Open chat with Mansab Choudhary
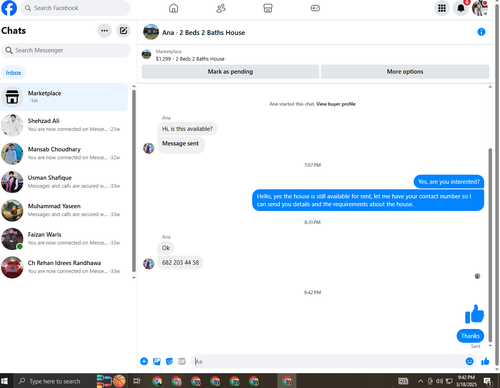This screenshot has height=388, width=500. (64, 153)
